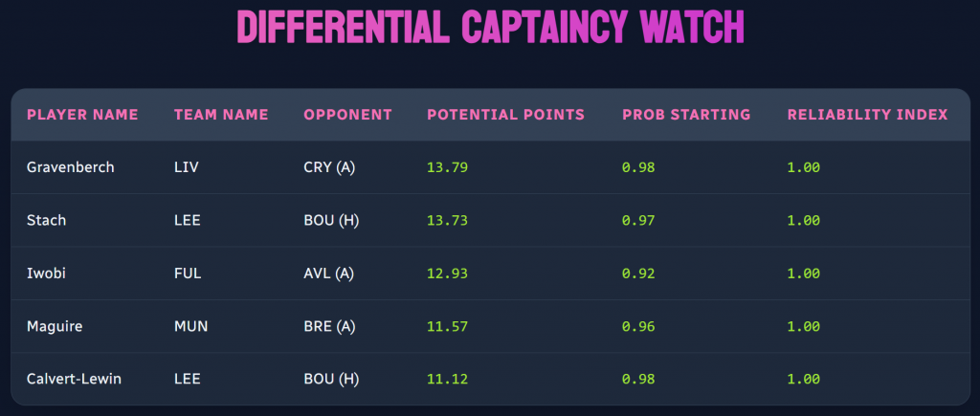Click the Player Name column header
The height and width of the screenshot is (416, 980).
(x=82, y=115)
